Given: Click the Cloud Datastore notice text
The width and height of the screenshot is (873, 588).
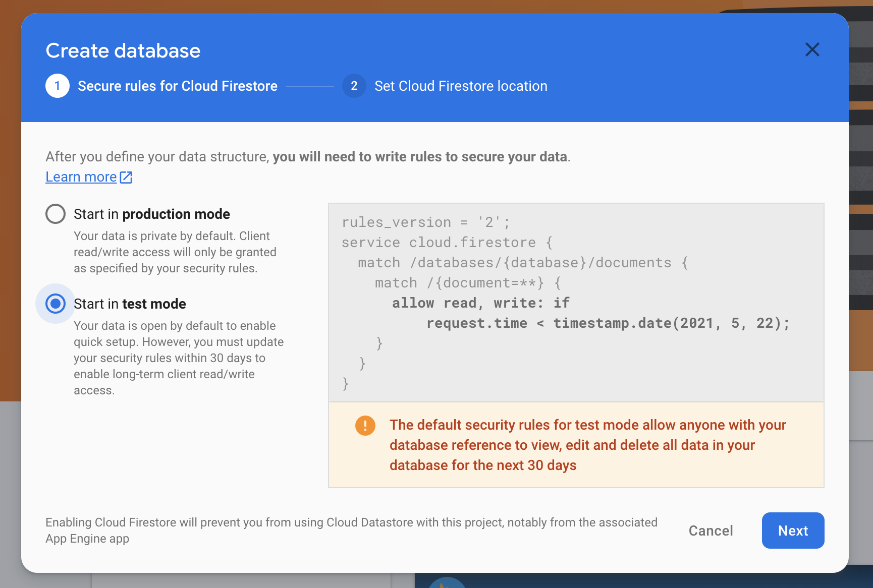Looking at the screenshot, I should [351, 531].
